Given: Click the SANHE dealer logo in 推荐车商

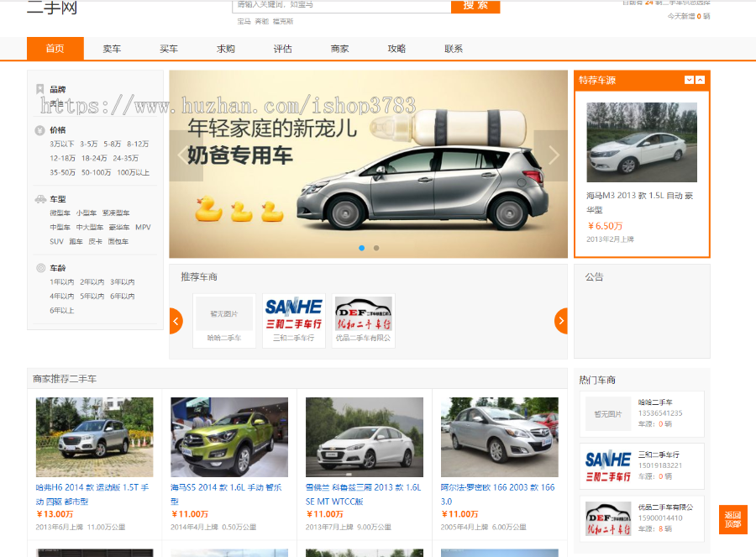Looking at the screenshot, I should point(294,313).
